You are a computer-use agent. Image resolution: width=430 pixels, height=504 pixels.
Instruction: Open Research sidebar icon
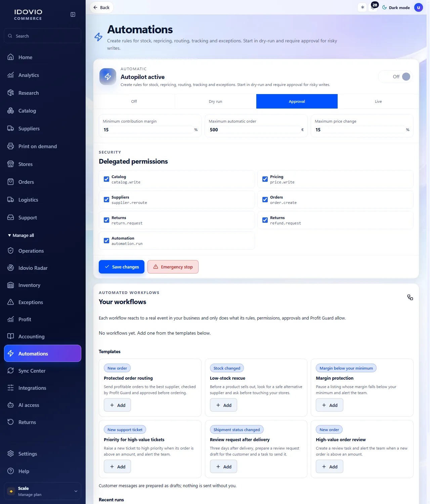coord(11,93)
